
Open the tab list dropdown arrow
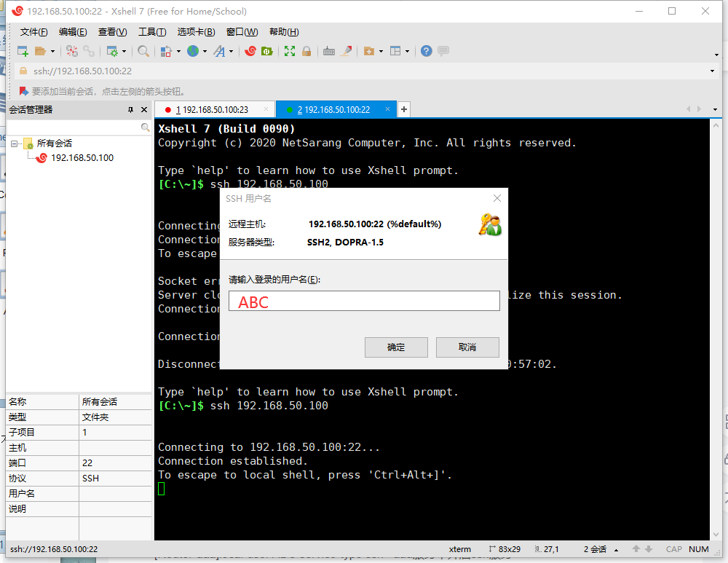(715, 110)
